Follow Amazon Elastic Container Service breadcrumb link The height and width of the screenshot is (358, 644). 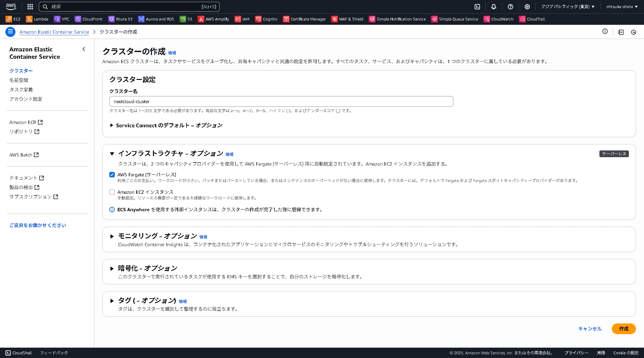pyautogui.click(x=54, y=32)
